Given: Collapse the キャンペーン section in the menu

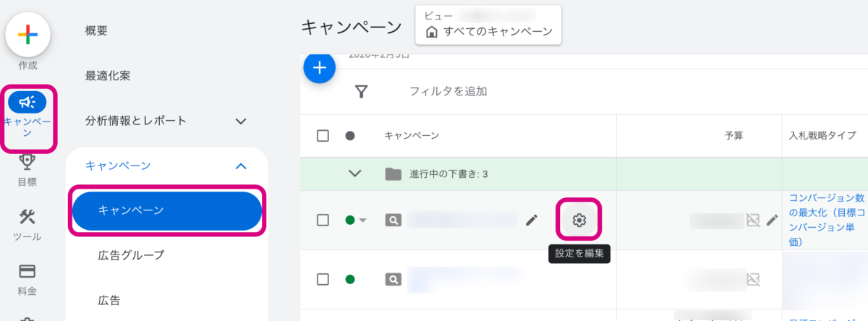Looking at the screenshot, I should coord(241,166).
